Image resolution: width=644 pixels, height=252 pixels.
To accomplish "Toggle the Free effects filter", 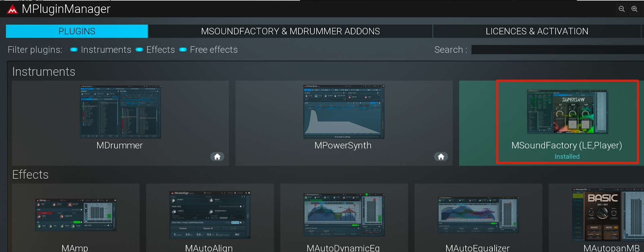I will click(x=183, y=50).
